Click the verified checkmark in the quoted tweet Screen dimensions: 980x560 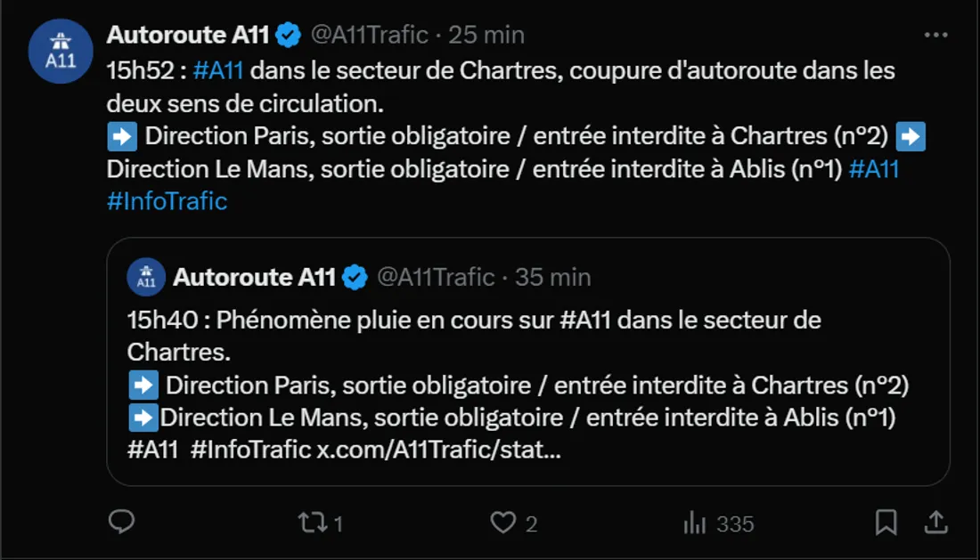(x=355, y=277)
